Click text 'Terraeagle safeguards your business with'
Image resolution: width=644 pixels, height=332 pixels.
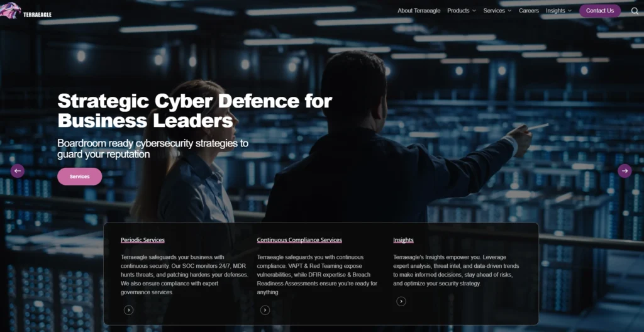tap(172, 257)
